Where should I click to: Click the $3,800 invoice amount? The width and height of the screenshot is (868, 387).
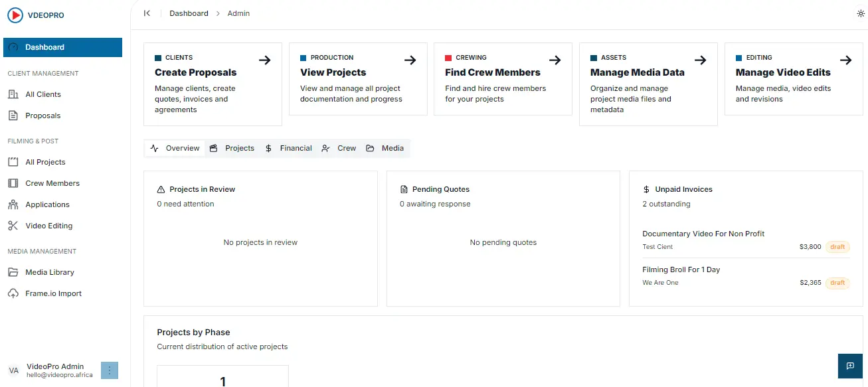point(810,247)
